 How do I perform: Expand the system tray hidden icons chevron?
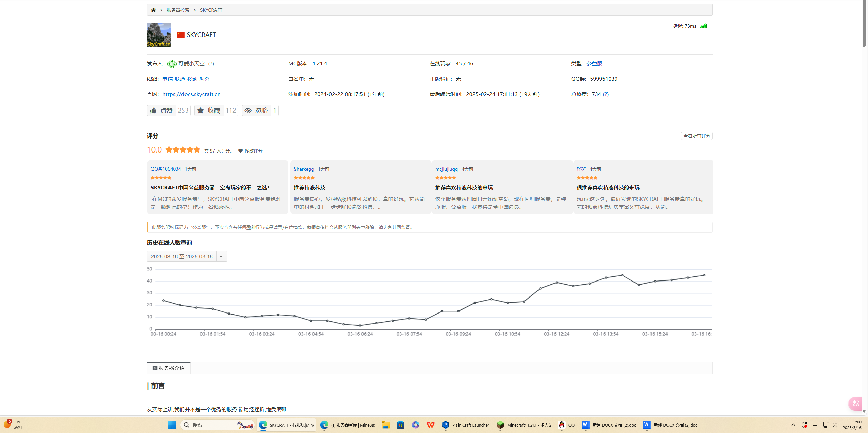coord(793,425)
